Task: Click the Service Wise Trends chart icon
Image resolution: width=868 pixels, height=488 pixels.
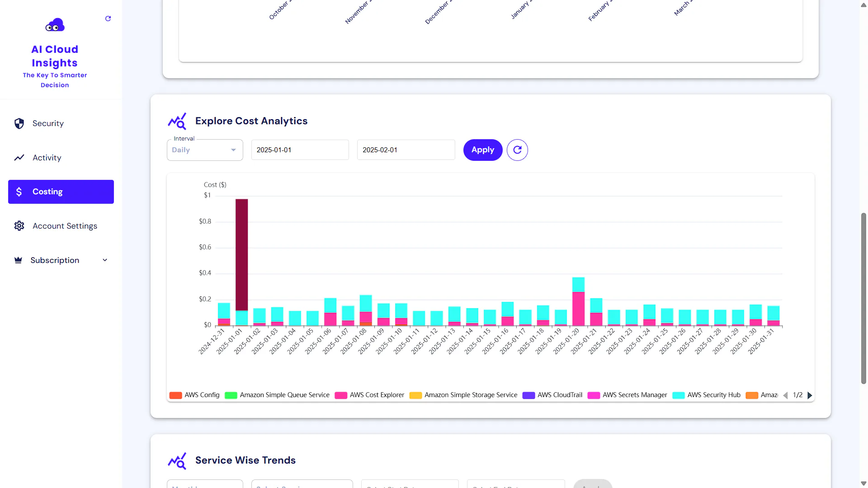Action: coord(177,460)
